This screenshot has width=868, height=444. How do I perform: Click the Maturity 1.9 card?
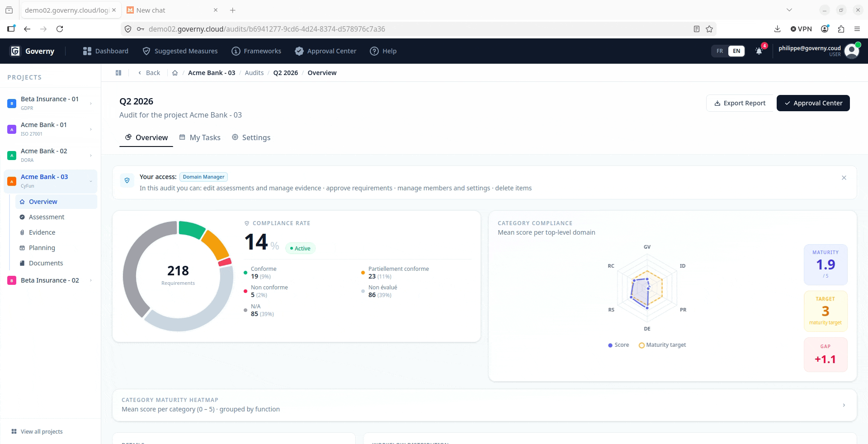point(826,265)
